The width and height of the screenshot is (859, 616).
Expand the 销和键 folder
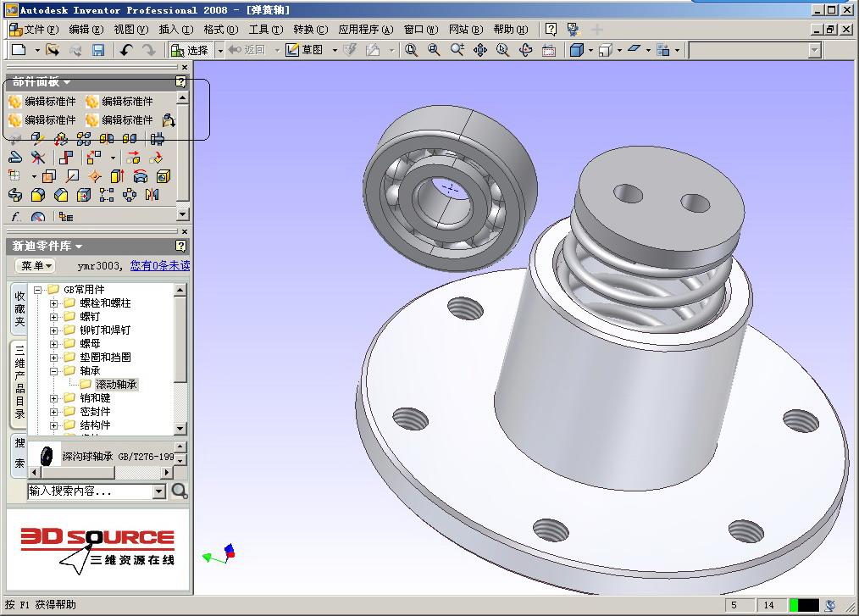click(x=53, y=398)
